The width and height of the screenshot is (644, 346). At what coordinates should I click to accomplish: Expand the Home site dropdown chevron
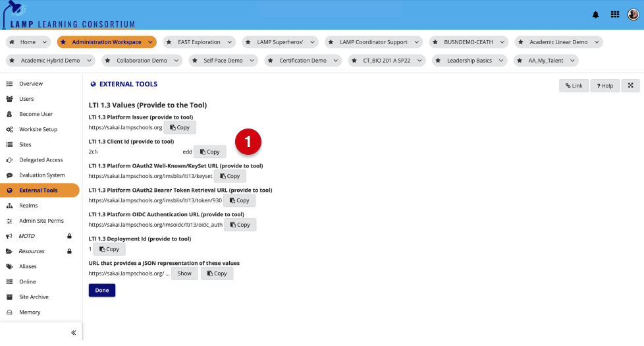coord(44,42)
